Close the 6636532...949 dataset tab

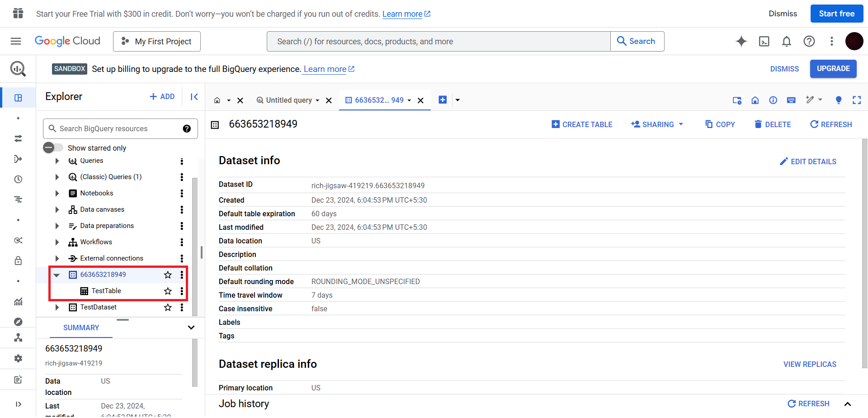tap(420, 100)
